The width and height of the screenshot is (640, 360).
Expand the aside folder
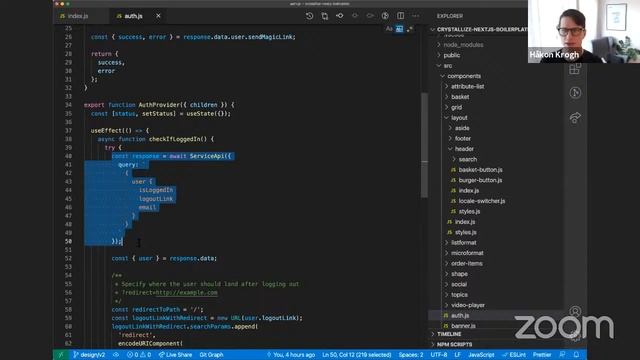pos(462,128)
